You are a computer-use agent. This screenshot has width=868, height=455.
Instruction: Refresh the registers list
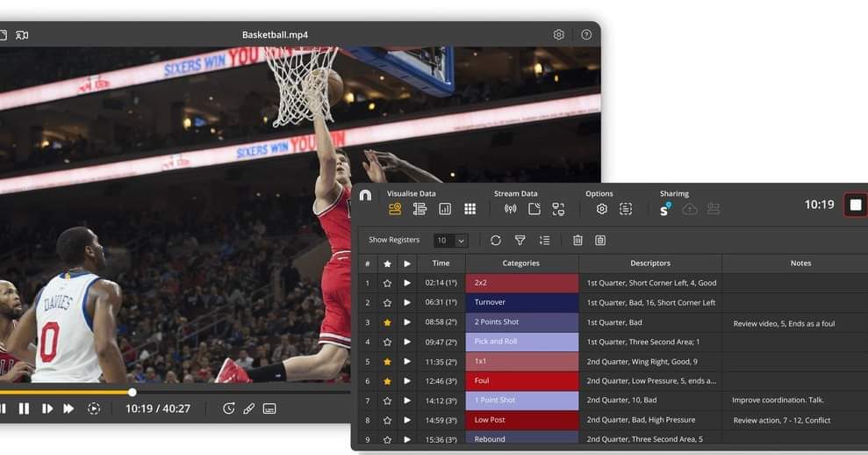(496, 240)
